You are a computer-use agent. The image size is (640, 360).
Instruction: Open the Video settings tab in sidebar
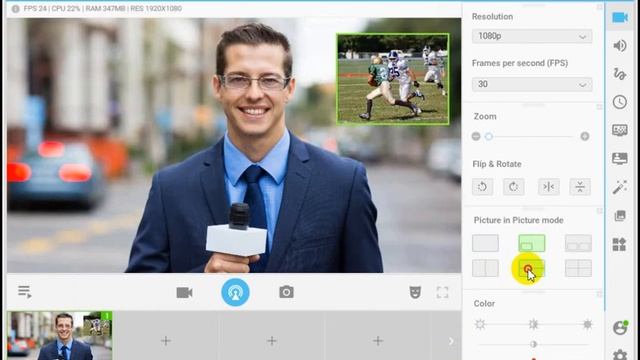coord(620,17)
